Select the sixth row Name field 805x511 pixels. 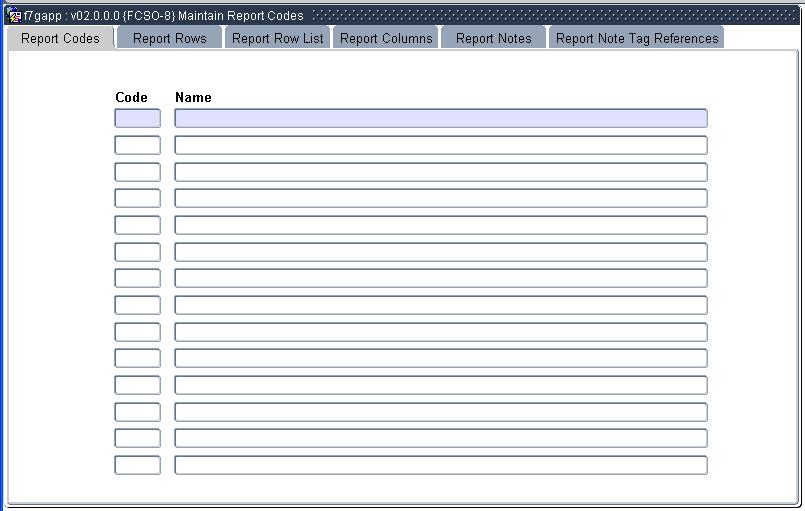click(440, 252)
